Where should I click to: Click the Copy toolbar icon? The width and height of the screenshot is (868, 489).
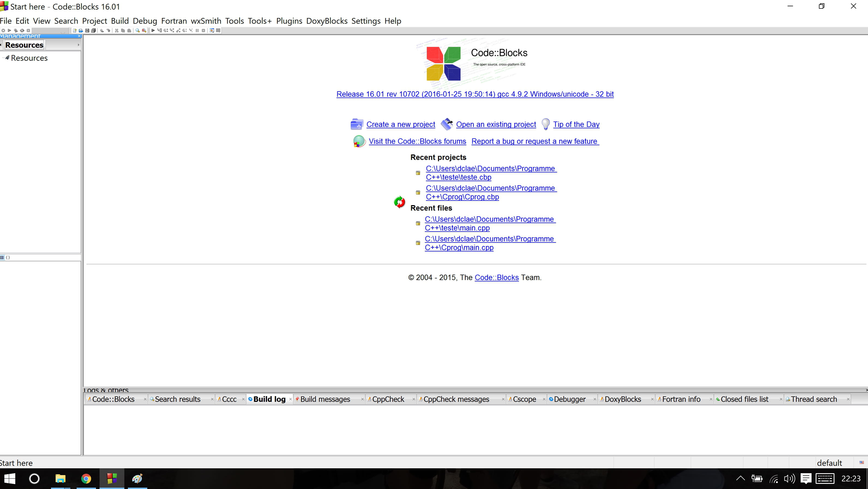pyautogui.click(x=123, y=31)
